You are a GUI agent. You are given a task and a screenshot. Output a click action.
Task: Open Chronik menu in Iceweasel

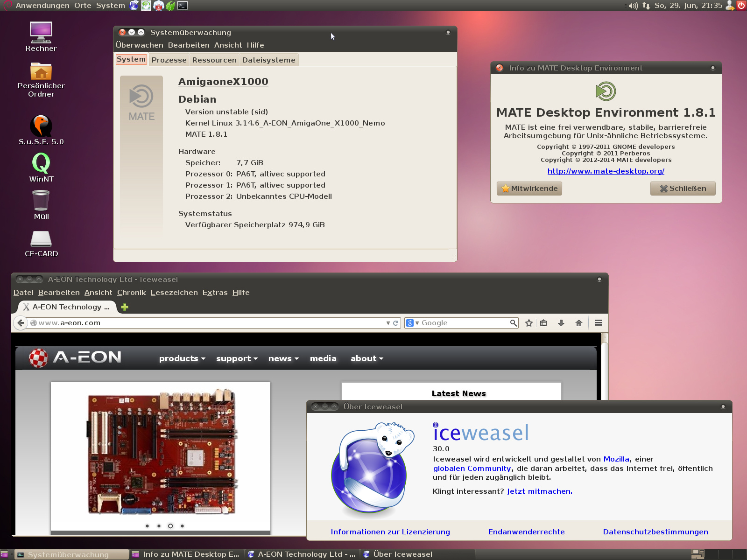pyautogui.click(x=132, y=293)
